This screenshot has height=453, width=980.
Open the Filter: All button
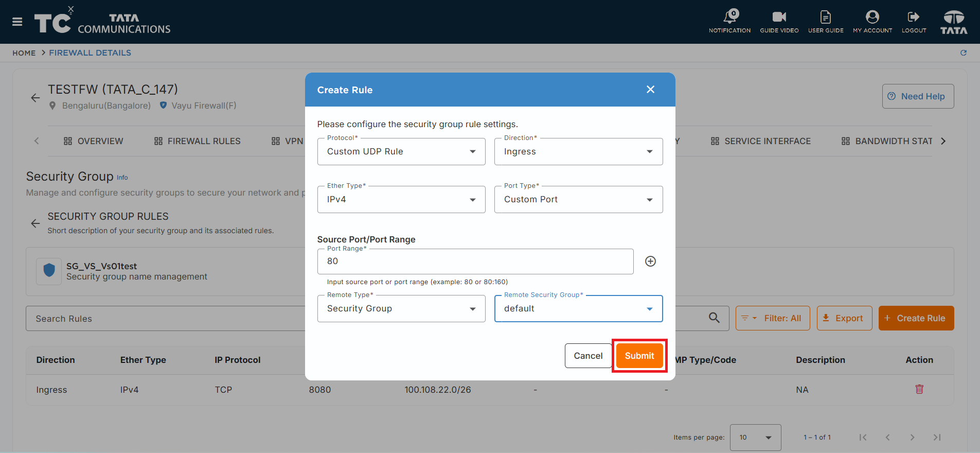[x=773, y=318]
